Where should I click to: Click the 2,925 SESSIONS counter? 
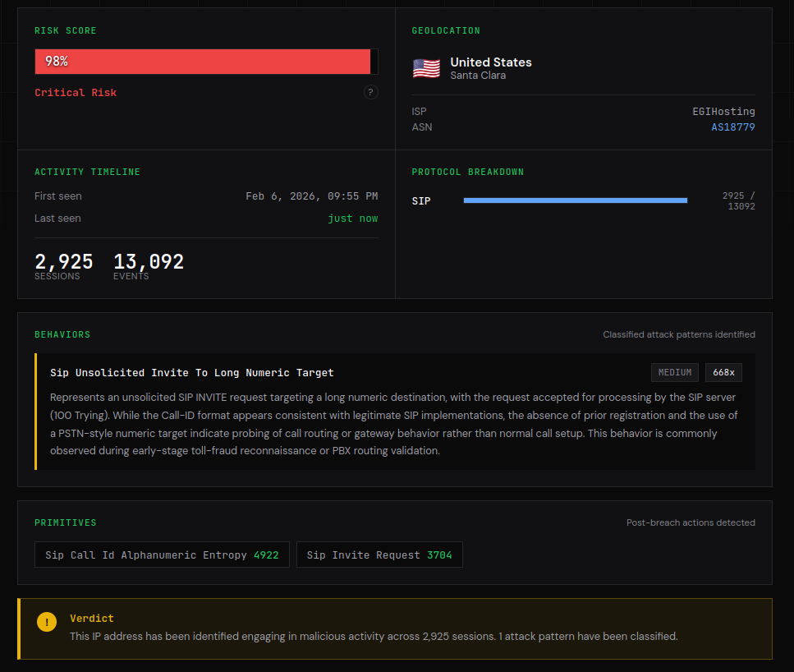(x=63, y=265)
